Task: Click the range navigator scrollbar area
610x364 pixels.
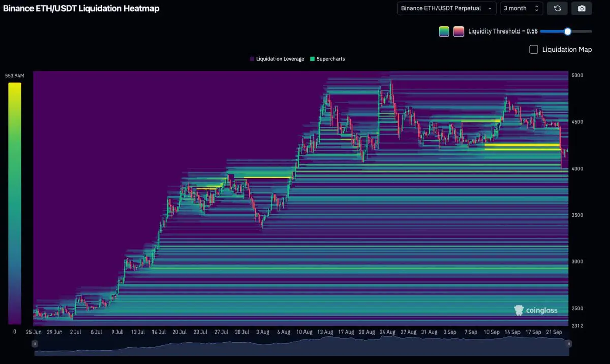Action: [301, 346]
